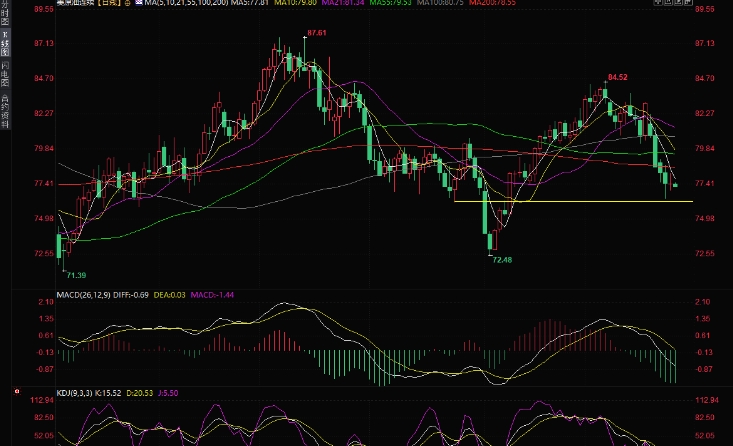Click the red dot icon beside the KDJ panel

point(17,391)
